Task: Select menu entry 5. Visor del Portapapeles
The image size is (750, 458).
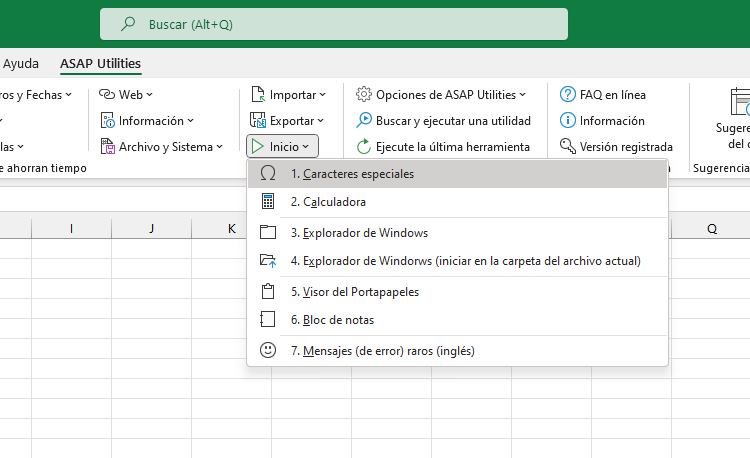Action: 457,292
